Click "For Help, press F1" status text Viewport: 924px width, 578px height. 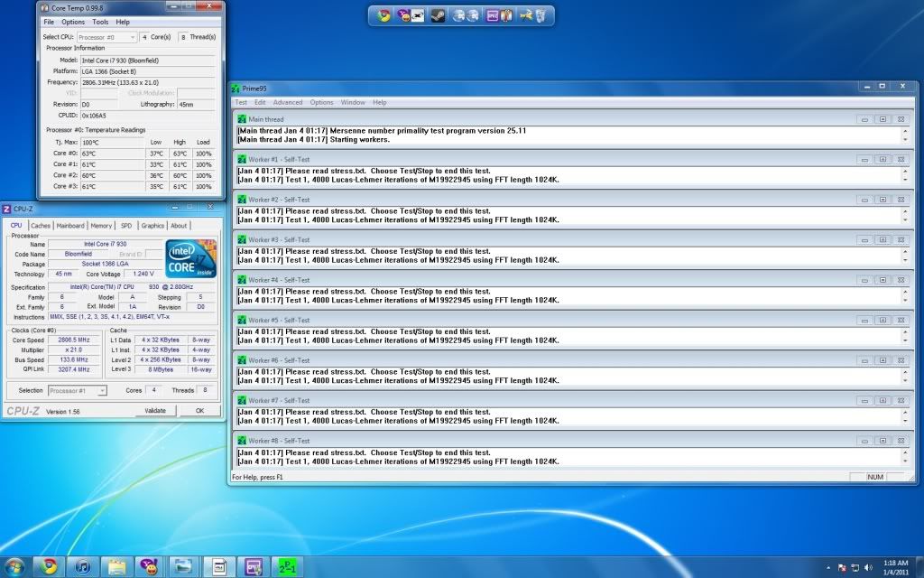point(257,477)
